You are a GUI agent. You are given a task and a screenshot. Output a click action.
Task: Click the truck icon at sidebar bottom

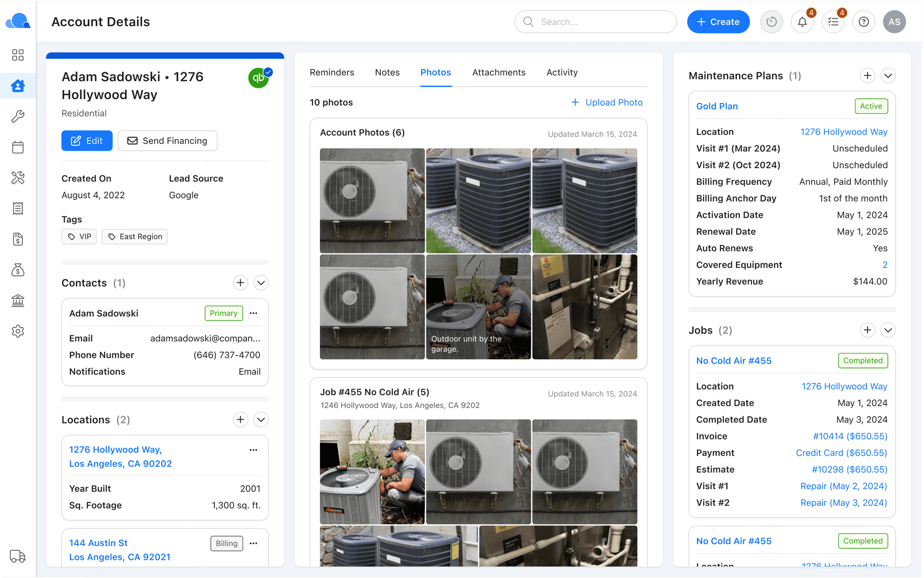pyautogui.click(x=18, y=556)
